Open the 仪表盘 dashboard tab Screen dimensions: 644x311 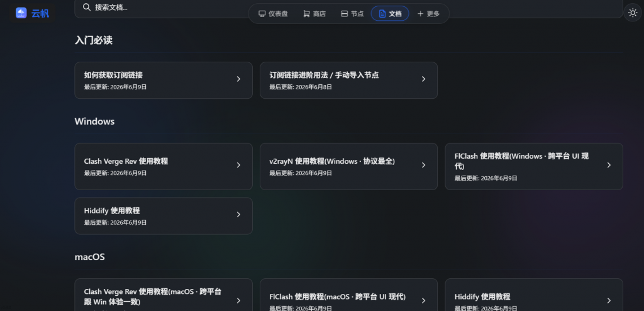coord(273,14)
